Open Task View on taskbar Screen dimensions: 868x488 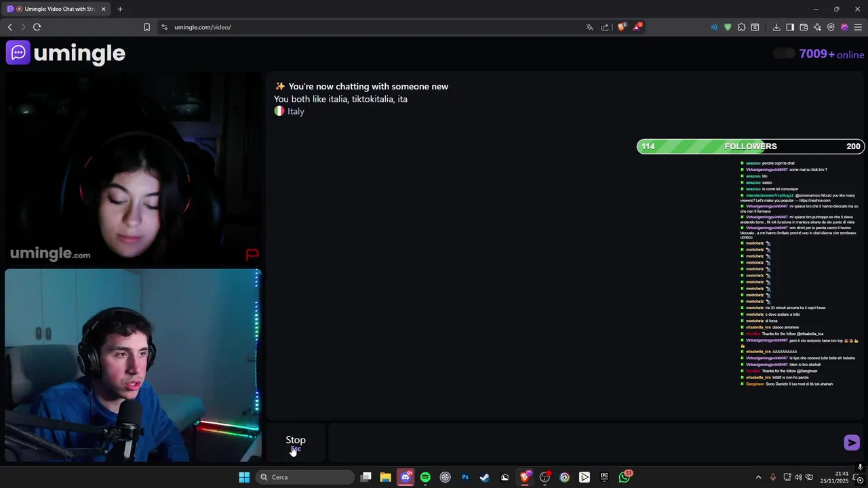point(366,477)
